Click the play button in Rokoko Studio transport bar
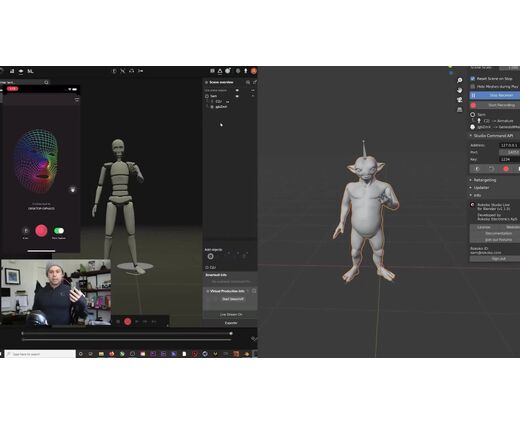The width and height of the screenshot is (520, 425). (x=137, y=322)
